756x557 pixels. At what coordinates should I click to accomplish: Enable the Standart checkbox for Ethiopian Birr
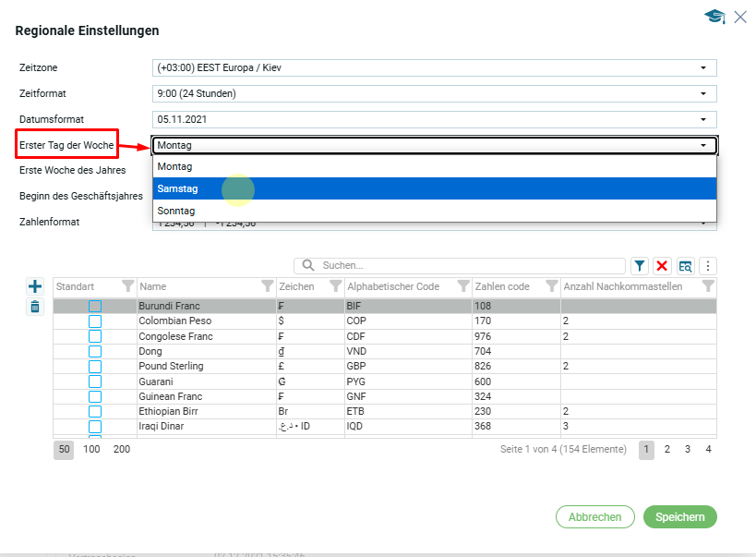coord(95,411)
